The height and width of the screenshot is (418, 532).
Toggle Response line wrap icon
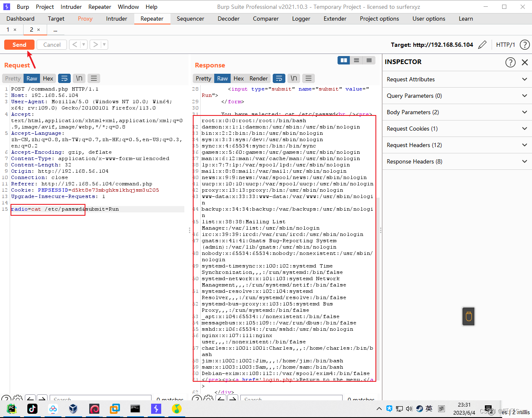(279, 78)
